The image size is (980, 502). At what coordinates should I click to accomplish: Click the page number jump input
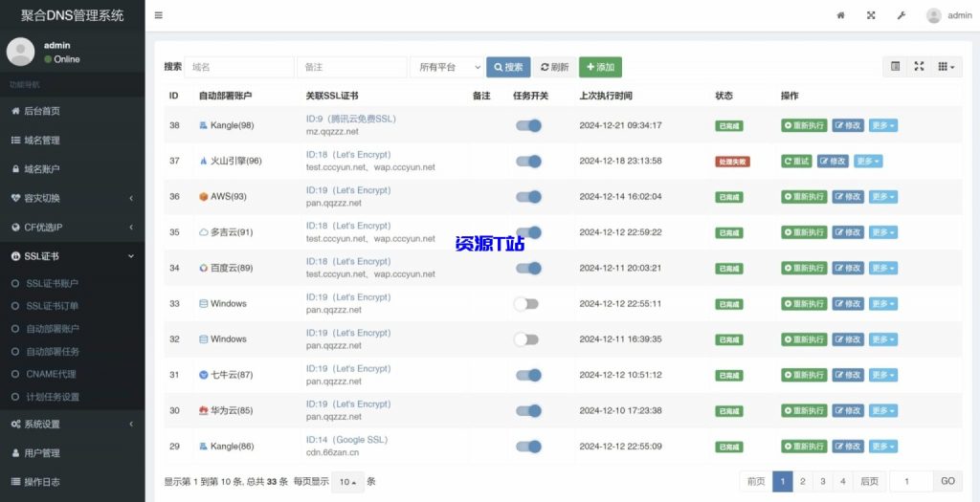911,481
